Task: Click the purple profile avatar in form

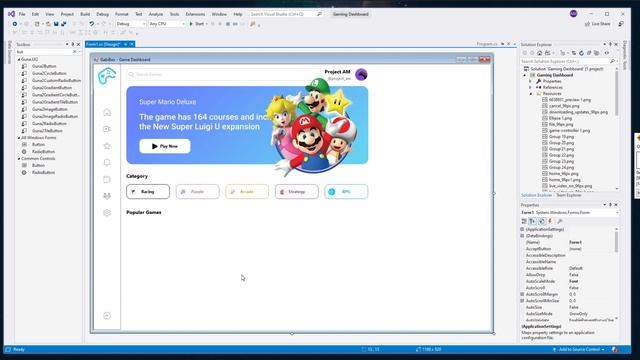Action: [361, 75]
